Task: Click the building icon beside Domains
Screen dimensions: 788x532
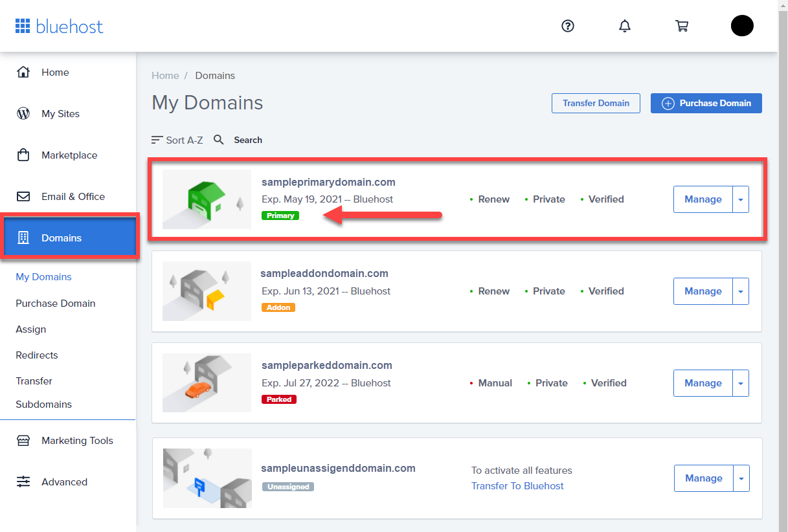Action: coord(23,238)
